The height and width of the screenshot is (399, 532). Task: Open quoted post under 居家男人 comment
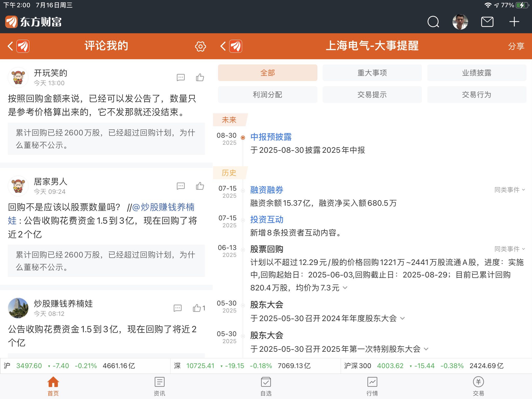click(x=106, y=261)
